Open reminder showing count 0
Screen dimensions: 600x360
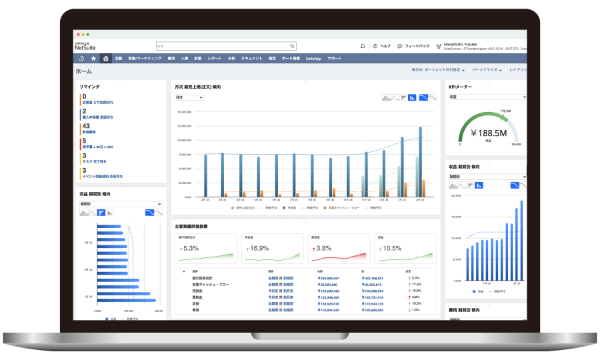(x=97, y=99)
